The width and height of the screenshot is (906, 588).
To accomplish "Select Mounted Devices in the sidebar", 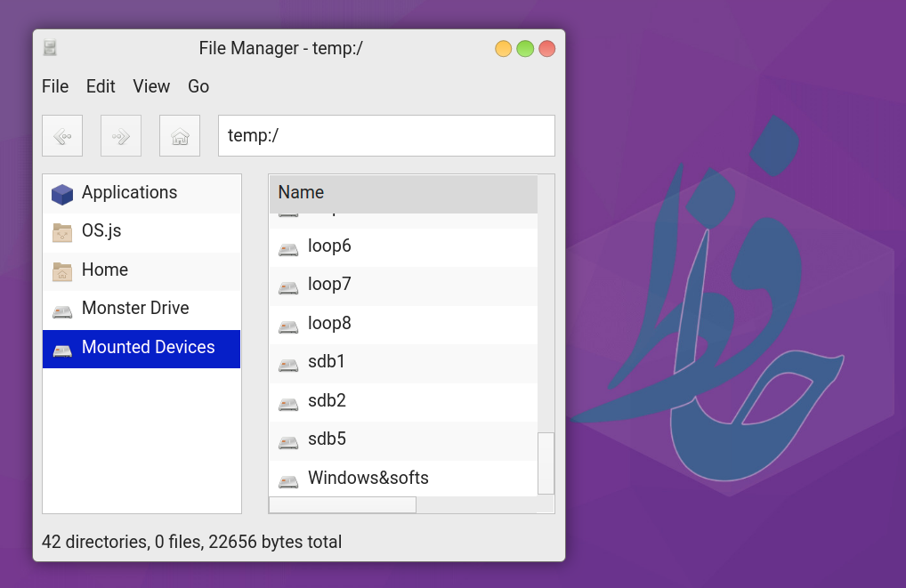I will tap(148, 348).
